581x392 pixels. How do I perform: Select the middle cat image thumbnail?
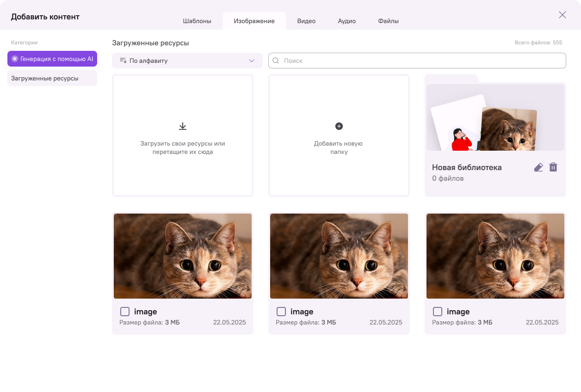click(x=339, y=256)
